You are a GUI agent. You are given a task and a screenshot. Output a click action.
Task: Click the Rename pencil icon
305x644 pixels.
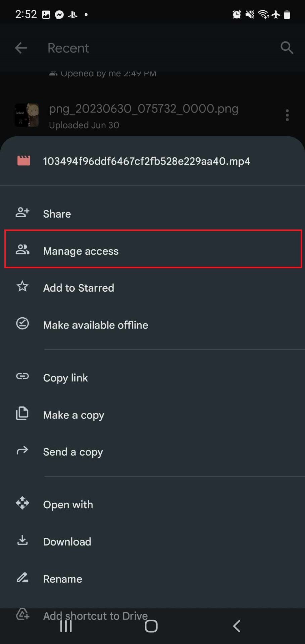coord(22,578)
